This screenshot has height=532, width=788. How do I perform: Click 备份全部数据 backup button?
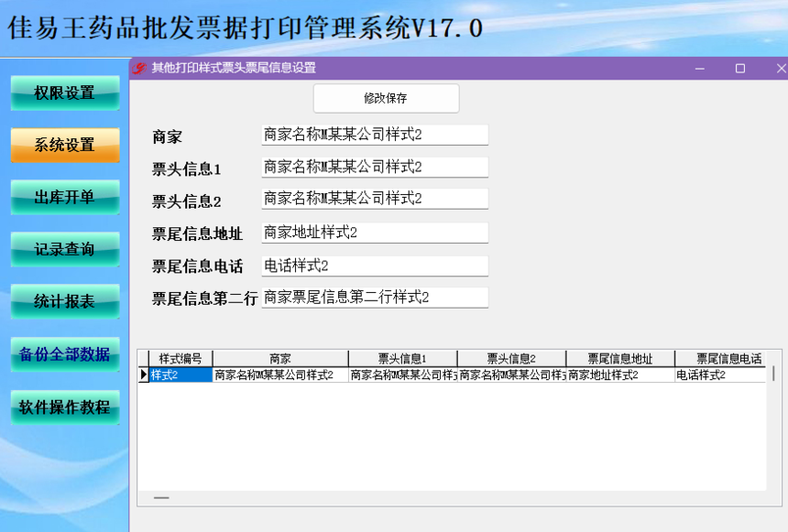(x=65, y=354)
